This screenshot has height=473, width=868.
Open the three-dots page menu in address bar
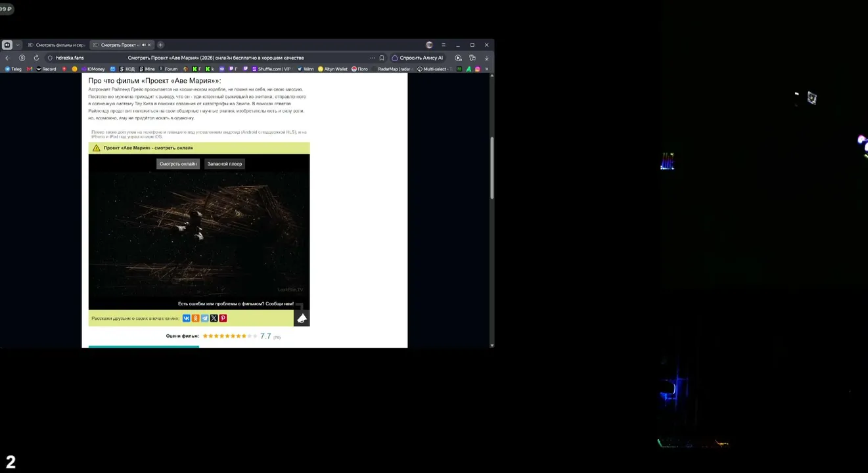[373, 58]
